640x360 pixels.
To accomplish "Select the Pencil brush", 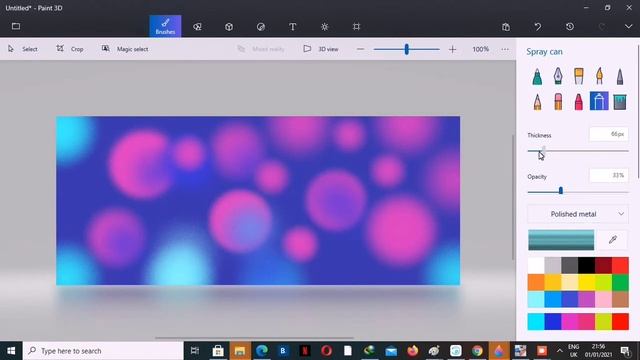I will [x=537, y=101].
